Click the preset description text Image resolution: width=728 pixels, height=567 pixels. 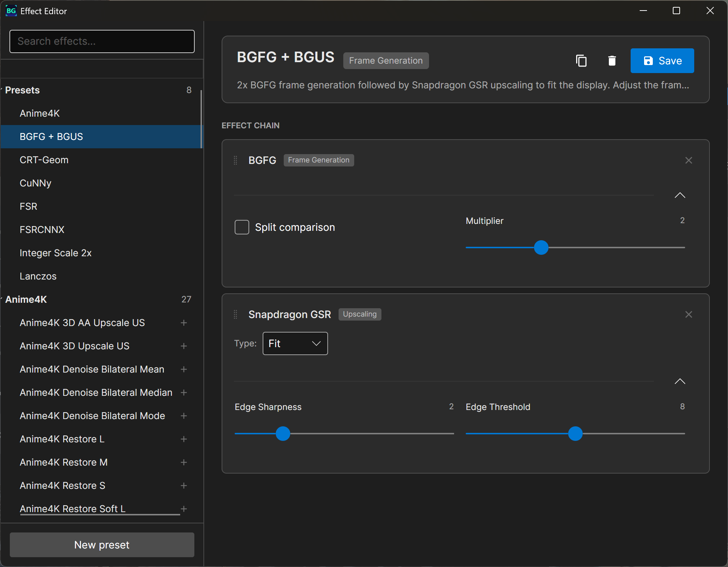click(x=463, y=85)
